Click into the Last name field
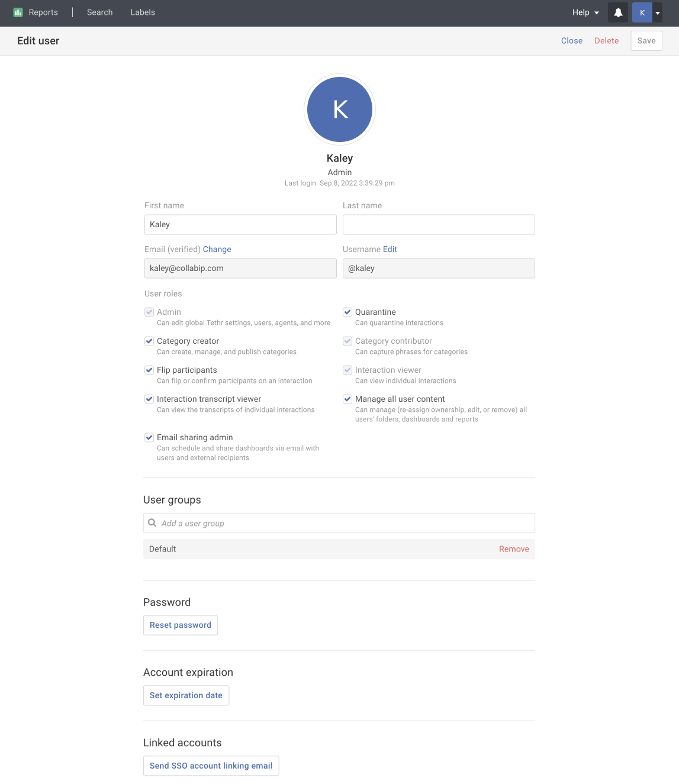This screenshot has width=679, height=784. (x=439, y=224)
